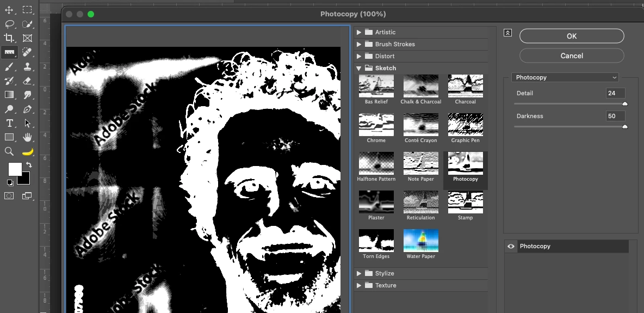The width and height of the screenshot is (644, 313).
Task: Select the Rectangular Marquee tool
Action: (x=27, y=10)
